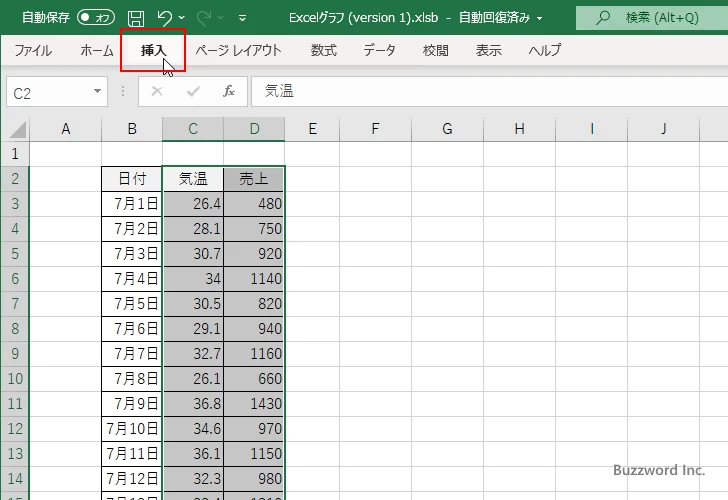Viewport: 728px width, 500px height.
Task: Select column A header
Action: pyautogui.click(x=65, y=129)
